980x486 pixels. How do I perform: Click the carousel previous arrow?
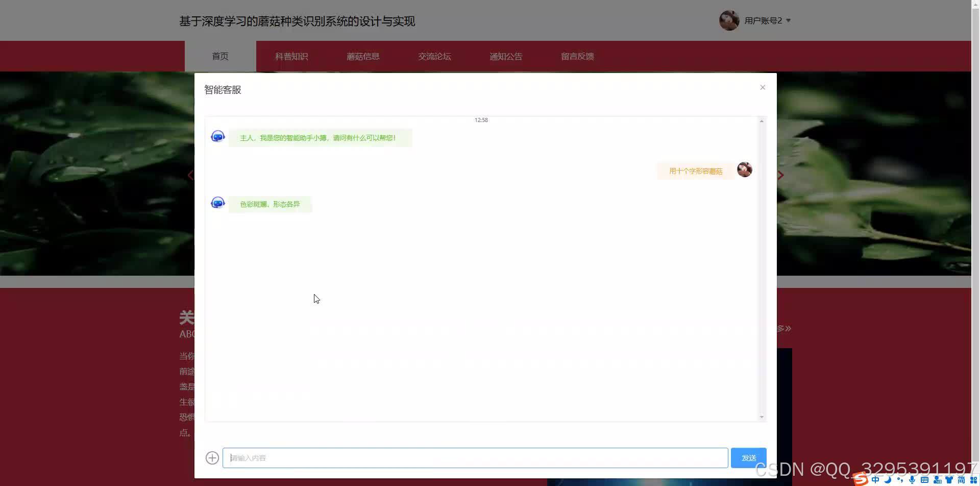(190, 175)
